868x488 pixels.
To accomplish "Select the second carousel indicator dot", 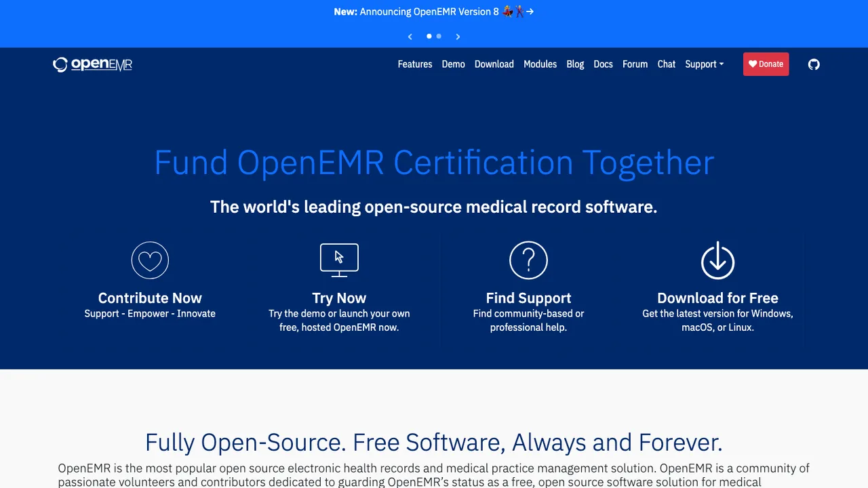I will pos(439,36).
